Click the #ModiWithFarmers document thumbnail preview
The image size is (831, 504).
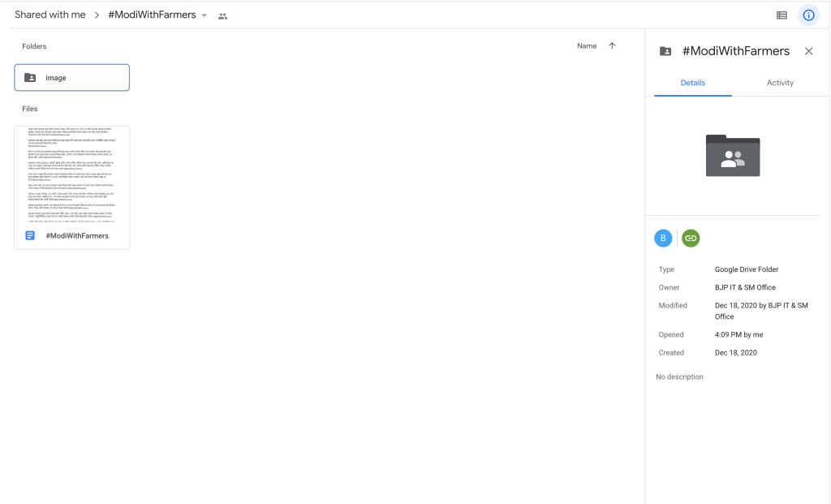pos(72,174)
